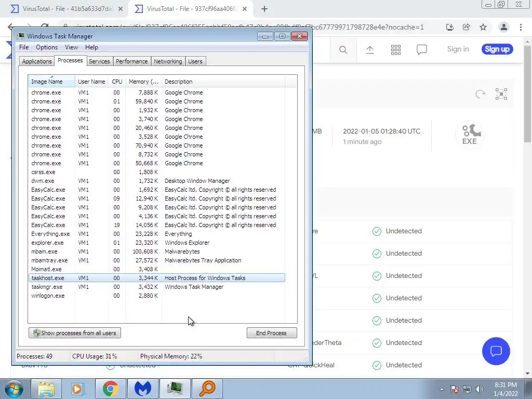
Task: Click the VirusTotal Sign in link
Action: click(458, 49)
